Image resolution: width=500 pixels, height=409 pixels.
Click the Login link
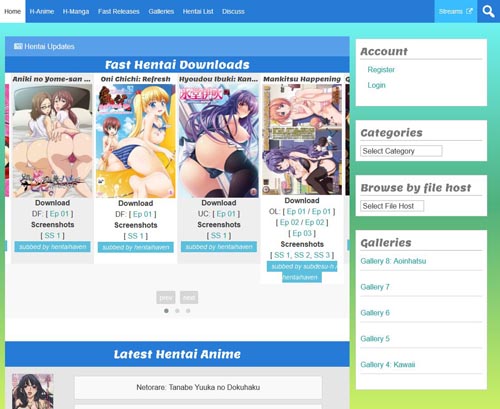pyautogui.click(x=376, y=85)
